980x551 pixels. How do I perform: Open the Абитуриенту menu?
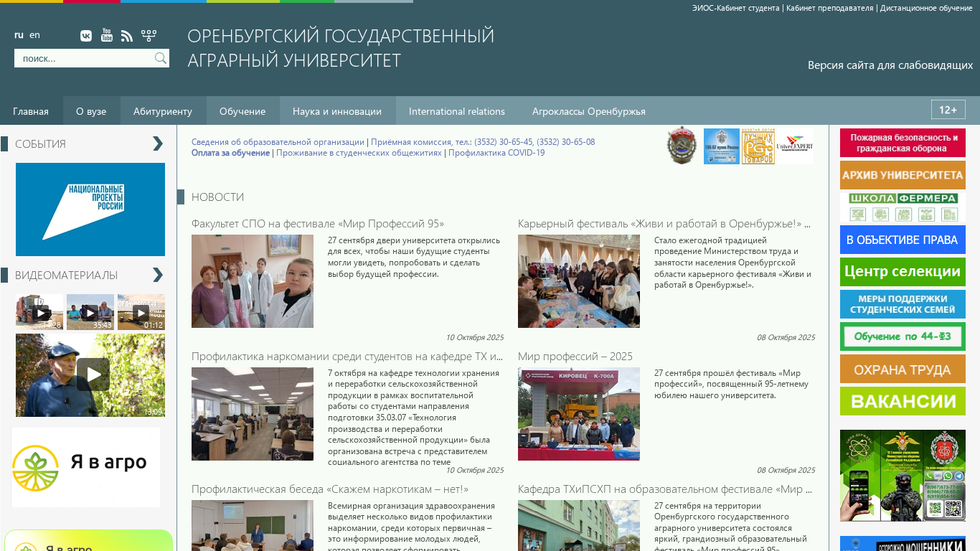pyautogui.click(x=163, y=111)
